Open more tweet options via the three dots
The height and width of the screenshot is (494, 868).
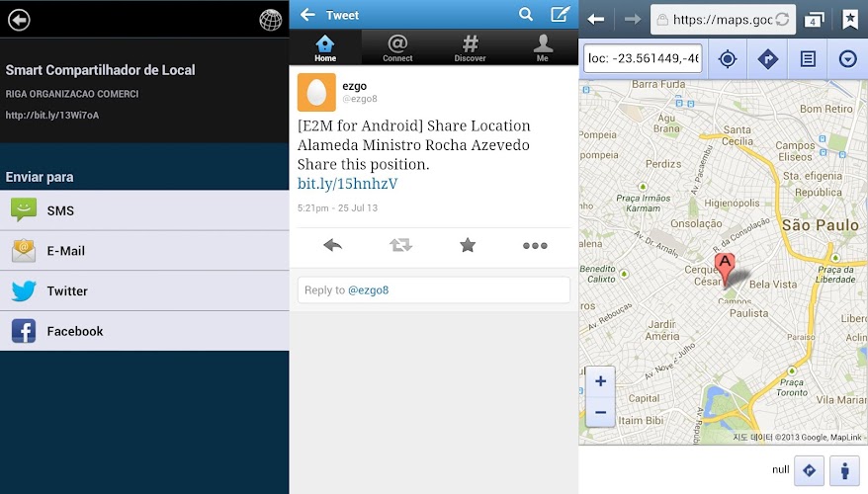click(535, 245)
